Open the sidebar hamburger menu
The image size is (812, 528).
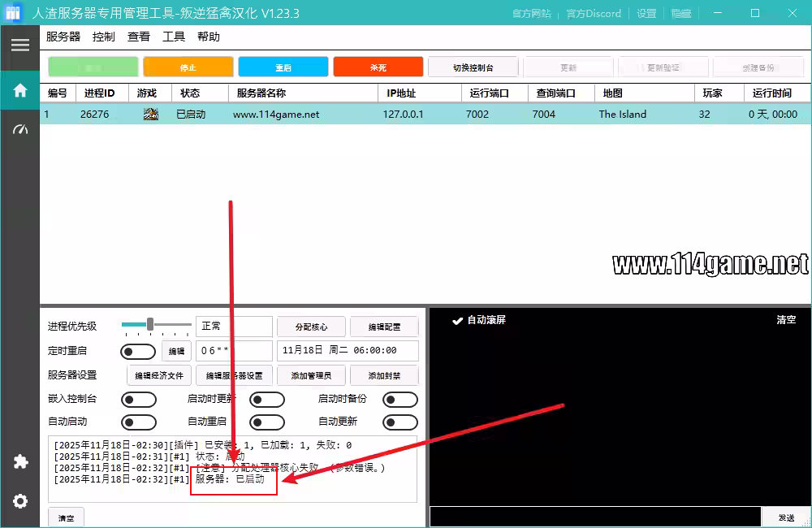pos(19,44)
